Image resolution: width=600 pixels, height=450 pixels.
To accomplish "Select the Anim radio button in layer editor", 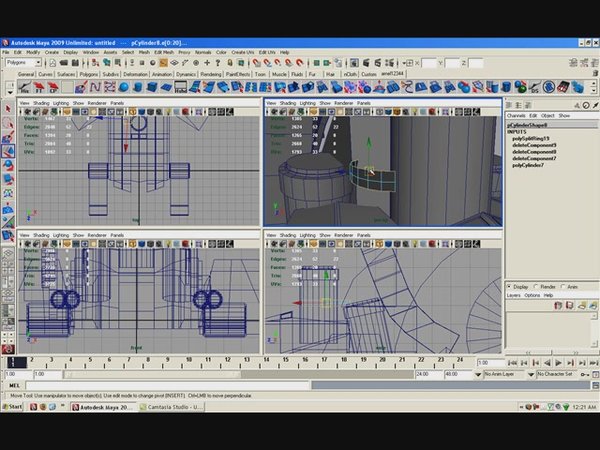I will coord(564,287).
